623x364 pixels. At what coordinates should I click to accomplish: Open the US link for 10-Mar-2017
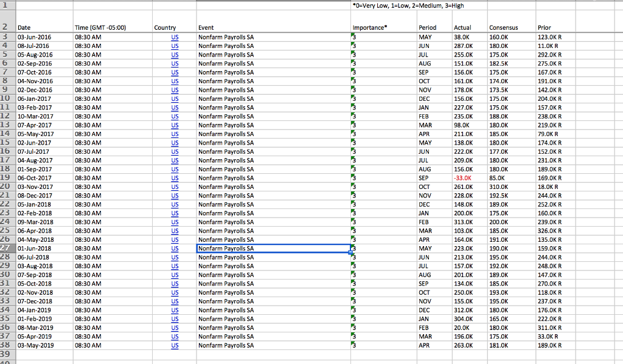click(x=175, y=116)
